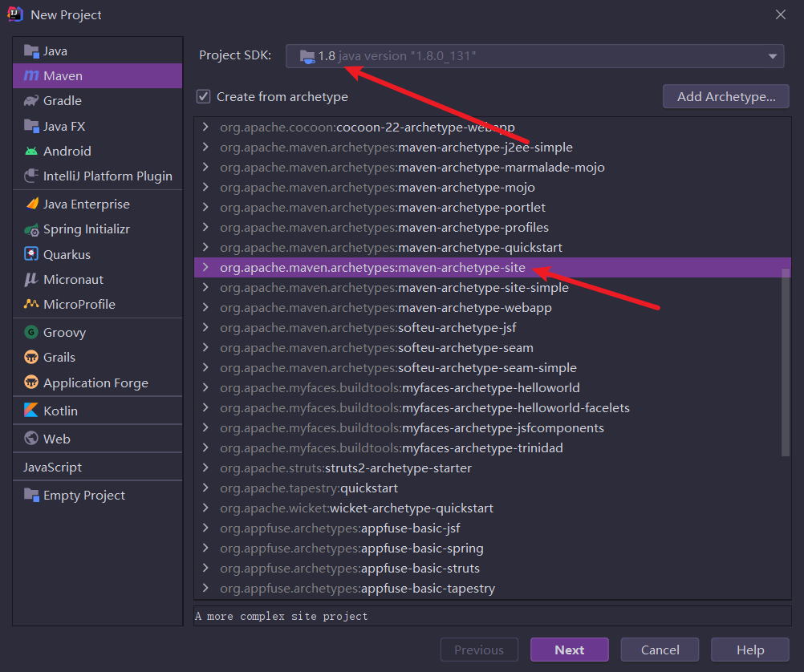Click the Maven 'm' icon

tap(31, 76)
